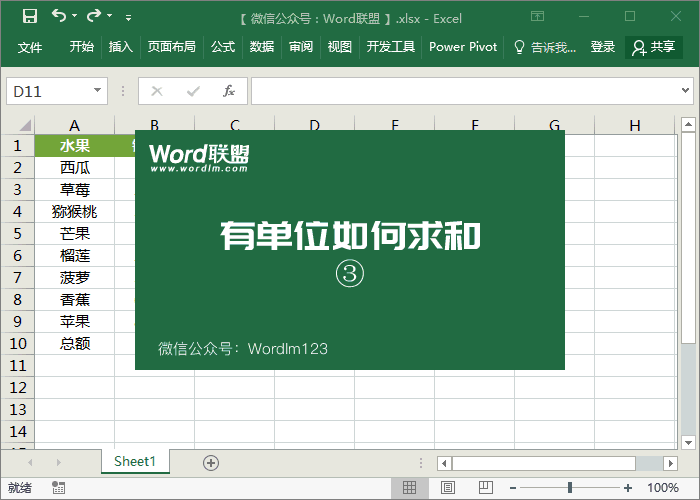Click the 共享 share button
The width and height of the screenshot is (700, 500).
(x=654, y=47)
